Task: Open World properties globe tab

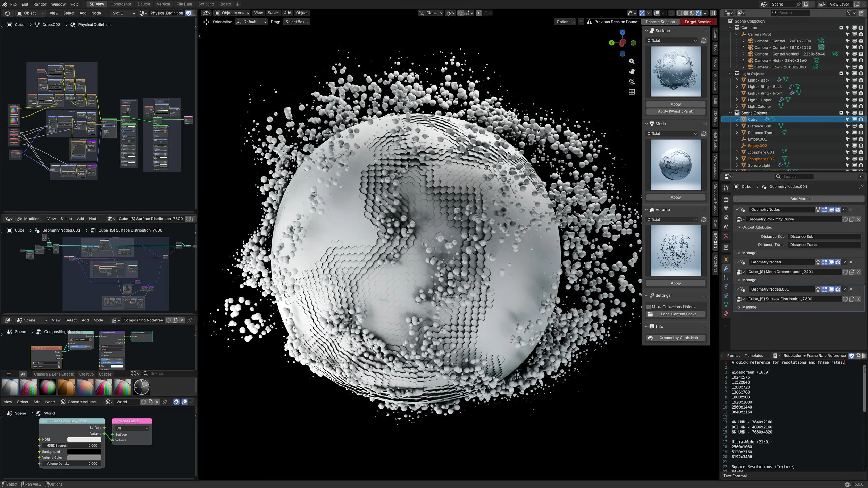Action: [726, 236]
